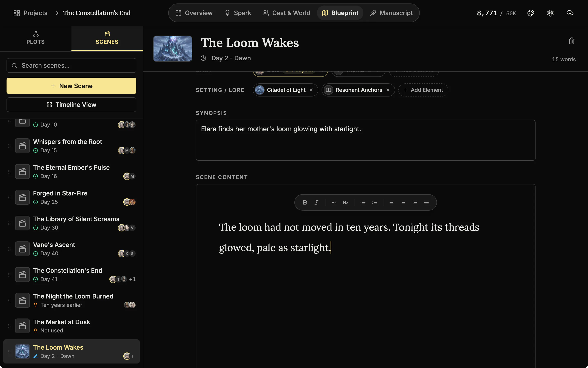The width and height of the screenshot is (588, 368).
Task: Remove Resonant Anchors tag
Action: [x=388, y=90]
